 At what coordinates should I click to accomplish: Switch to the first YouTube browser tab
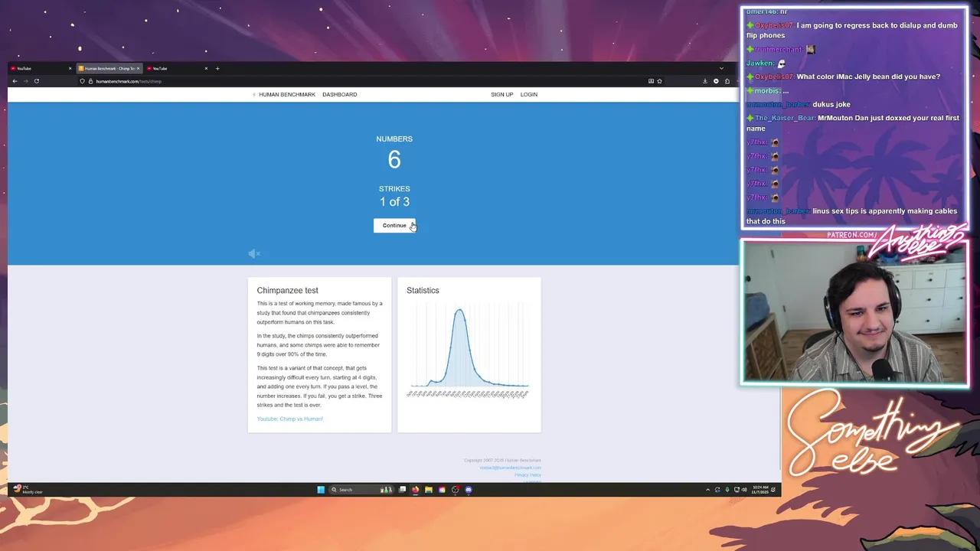coord(38,68)
